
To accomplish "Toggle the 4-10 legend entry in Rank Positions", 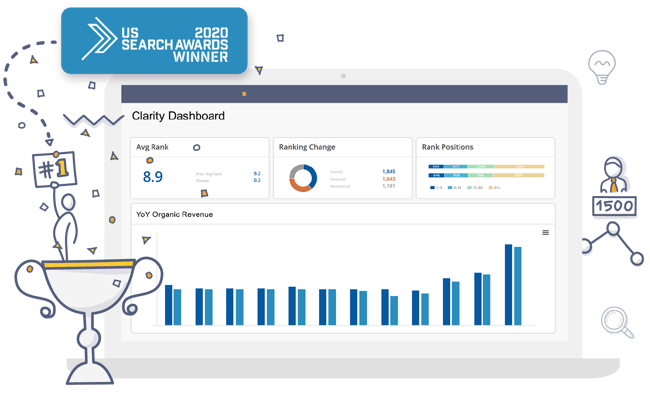I will pyautogui.click(x=455, y=188).
